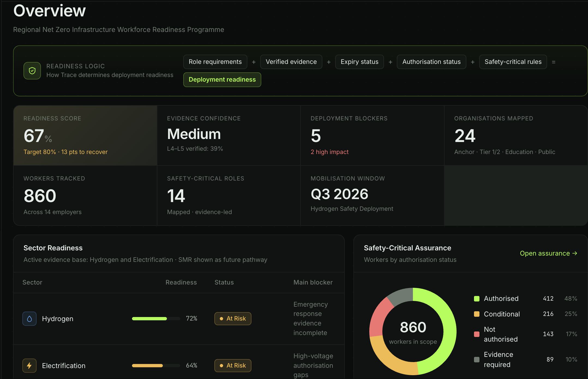The width and height of the screenshot is (588, 379).
Task: Click the '2 high impact' text
Action: [329, 152]
